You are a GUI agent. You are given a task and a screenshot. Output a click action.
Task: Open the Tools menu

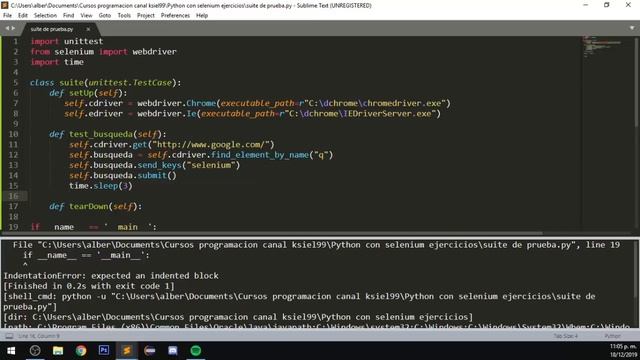[x=124, y=16]
